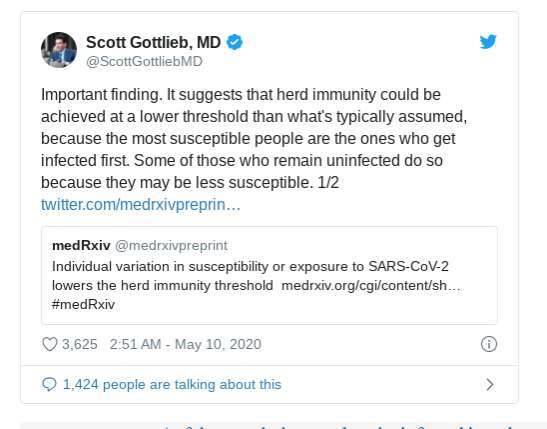The height and width of the screenshot is (429, 547).
Task: Click the main tweet text about herd immunity
Action: point(254,138)
